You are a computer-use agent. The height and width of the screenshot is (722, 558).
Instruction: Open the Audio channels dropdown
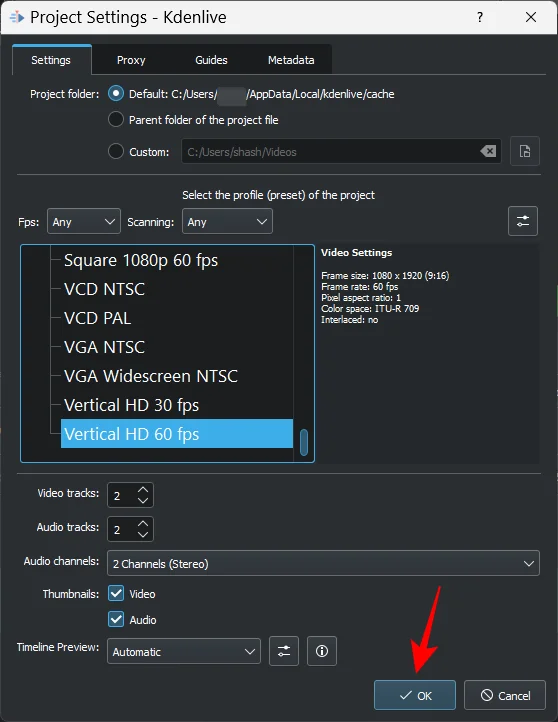323,563
